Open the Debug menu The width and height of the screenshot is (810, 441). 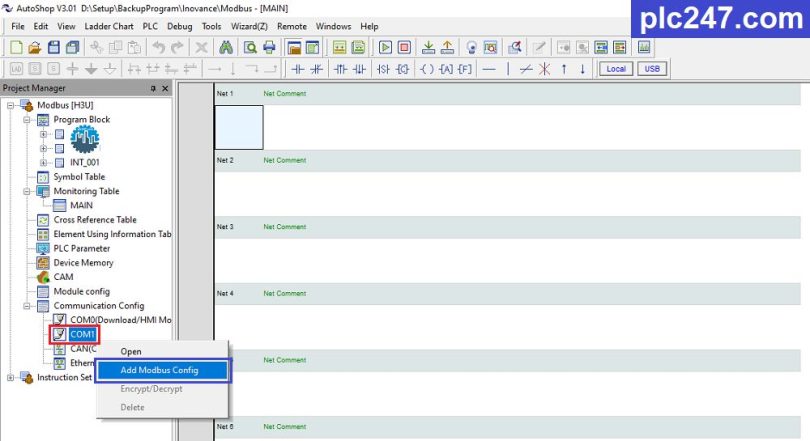tap(179, 26)
